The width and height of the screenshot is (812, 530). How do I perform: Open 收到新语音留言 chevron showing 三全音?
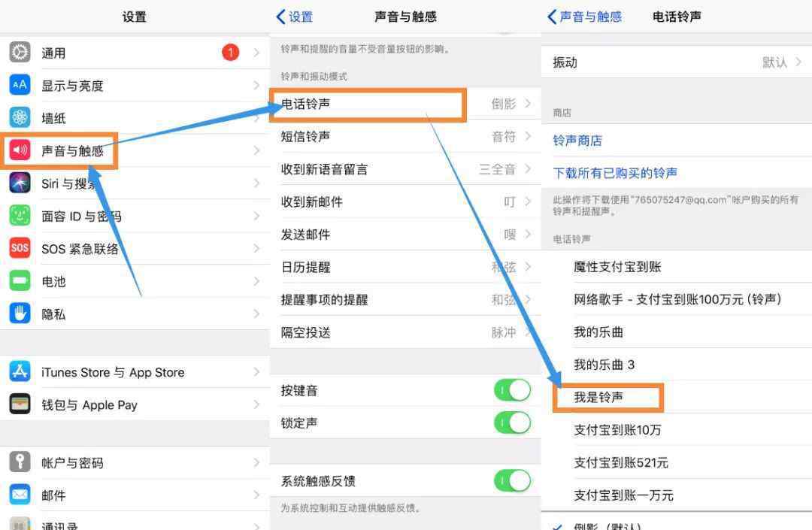pyautogui.click(x=528, y=168)
